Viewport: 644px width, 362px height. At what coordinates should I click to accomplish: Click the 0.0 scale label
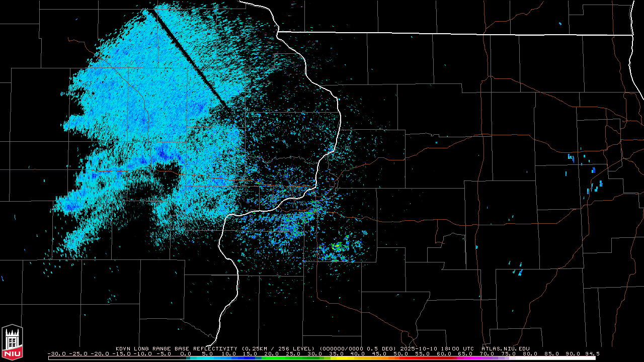tap(186, 354)
